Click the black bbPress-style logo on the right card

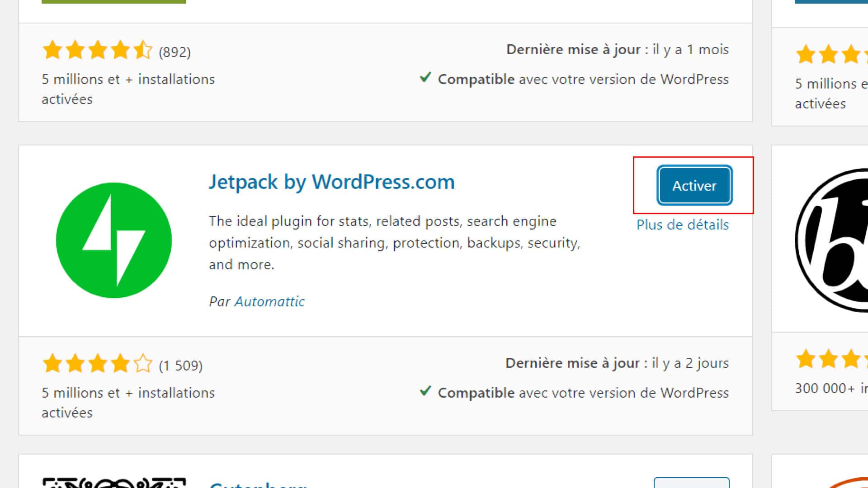pyautogui.click(x=832, y=240)
